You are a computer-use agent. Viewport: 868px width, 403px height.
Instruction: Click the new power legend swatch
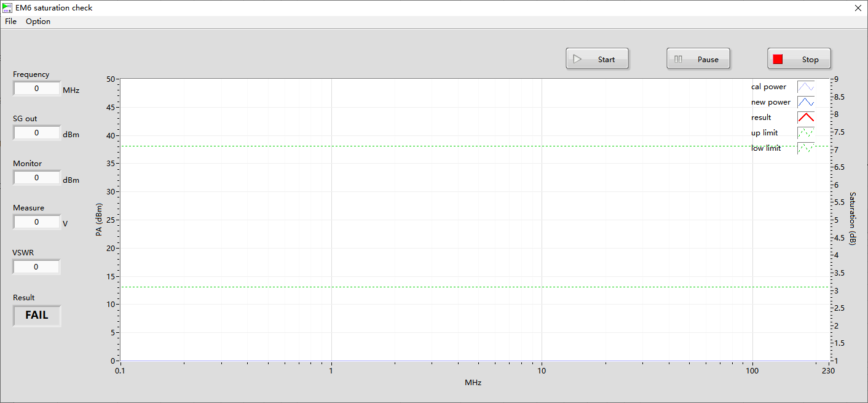click(x=806, y=102)
